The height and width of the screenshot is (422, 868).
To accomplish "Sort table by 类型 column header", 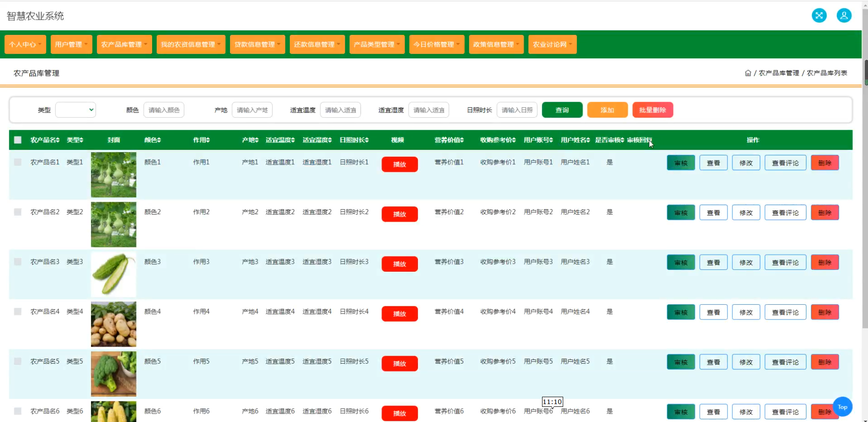I will pos(75,140).
